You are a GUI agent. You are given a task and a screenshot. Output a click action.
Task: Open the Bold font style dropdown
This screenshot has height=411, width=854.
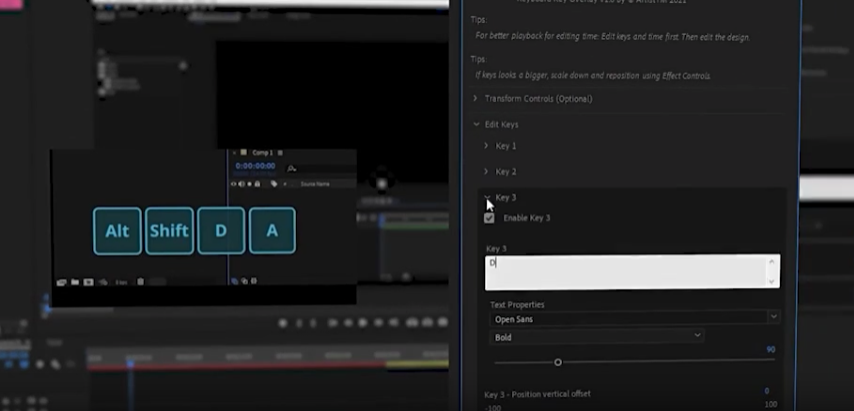597,337
